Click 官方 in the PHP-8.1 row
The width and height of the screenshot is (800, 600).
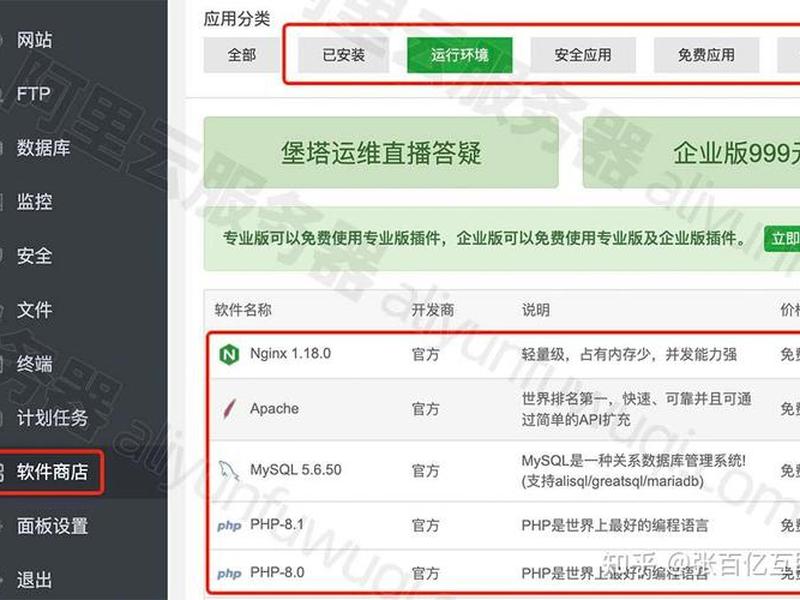coord(426,526)
